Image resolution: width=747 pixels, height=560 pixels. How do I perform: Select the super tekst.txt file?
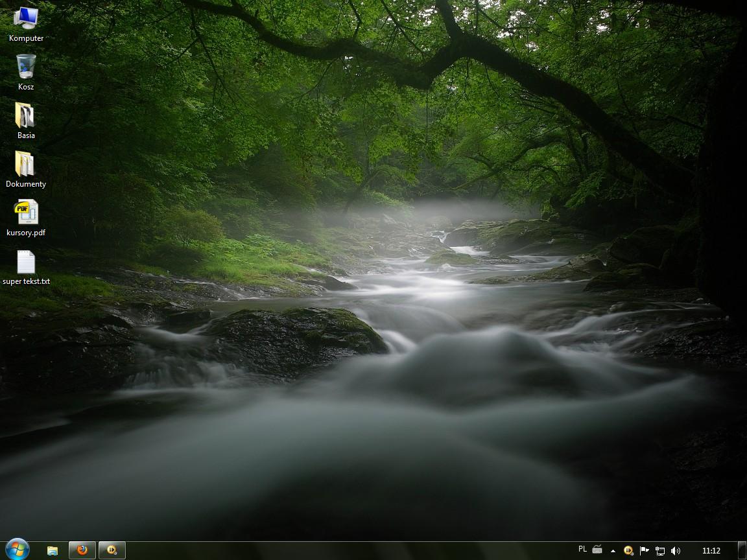coord(26,262)
